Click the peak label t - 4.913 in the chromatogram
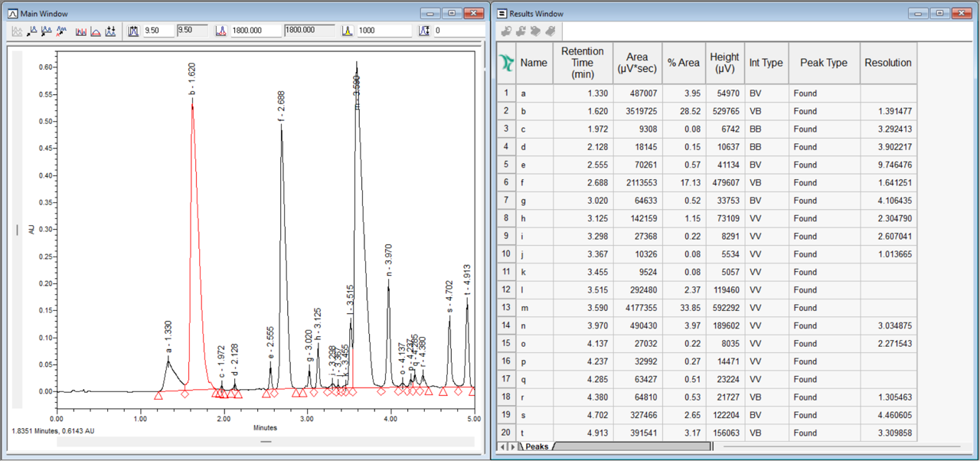This screenshot has width=980, height=461. [x=467, y=280]
